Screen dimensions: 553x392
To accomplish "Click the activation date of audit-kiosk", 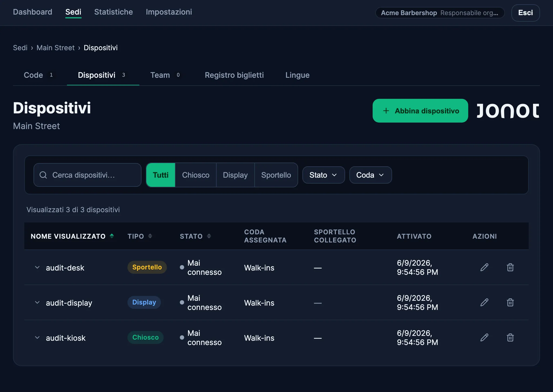I will (417, 338).
